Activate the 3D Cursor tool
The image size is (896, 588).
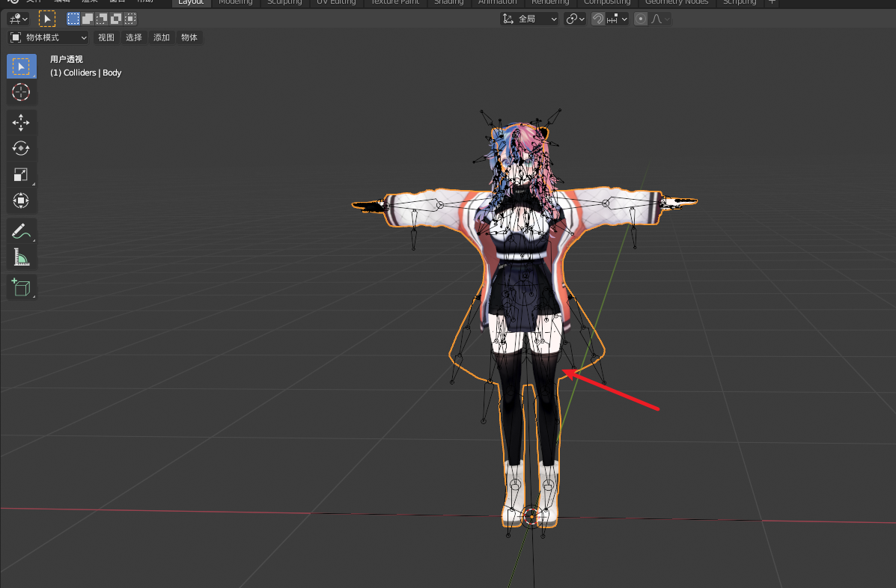click(x=21, y=92)
